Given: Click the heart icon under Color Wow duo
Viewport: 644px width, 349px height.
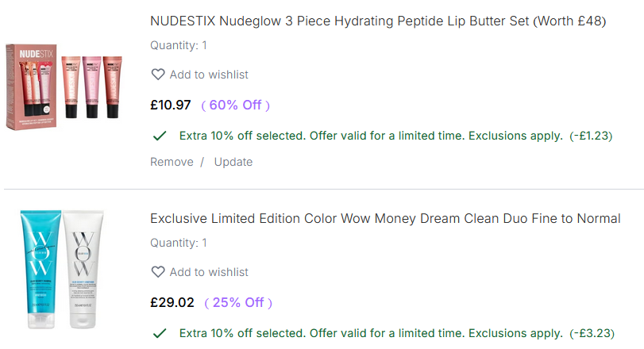Looking at the screenshot, I should [x=158, y=272].
